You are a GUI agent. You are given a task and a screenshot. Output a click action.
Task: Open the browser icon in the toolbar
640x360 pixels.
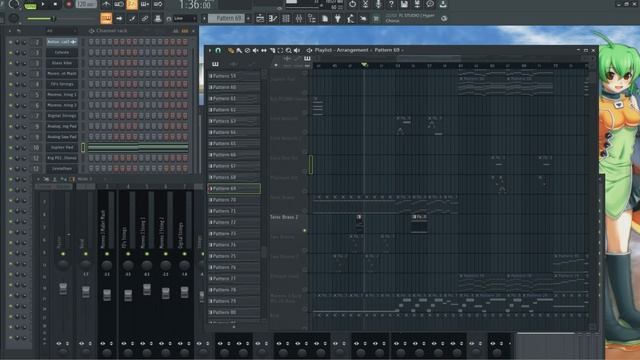(x=312, y=18)
